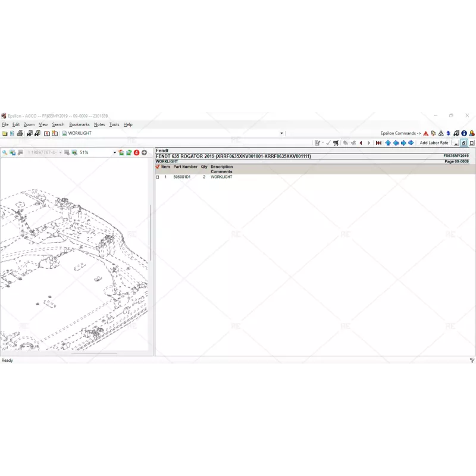Click the blue up arrow navigation icon
The width and height of the screenshot is (476, 476).
point(388,143)
